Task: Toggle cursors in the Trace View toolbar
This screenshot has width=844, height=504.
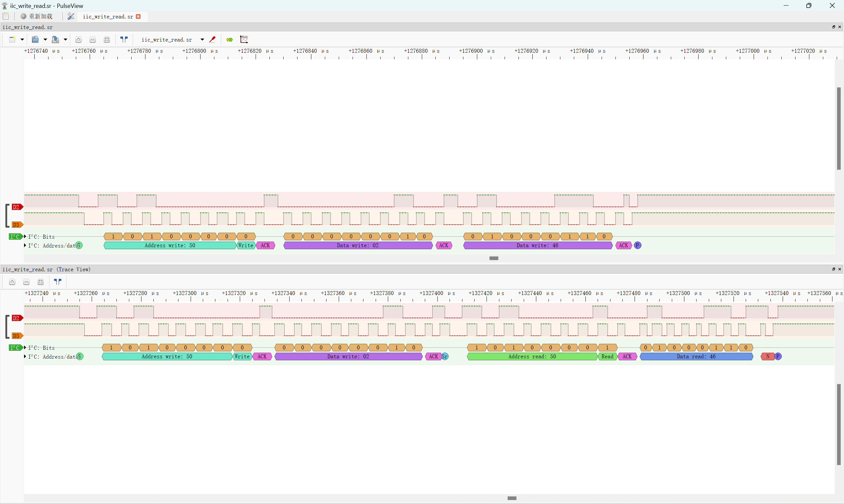Action: click(x=58, y=282)
